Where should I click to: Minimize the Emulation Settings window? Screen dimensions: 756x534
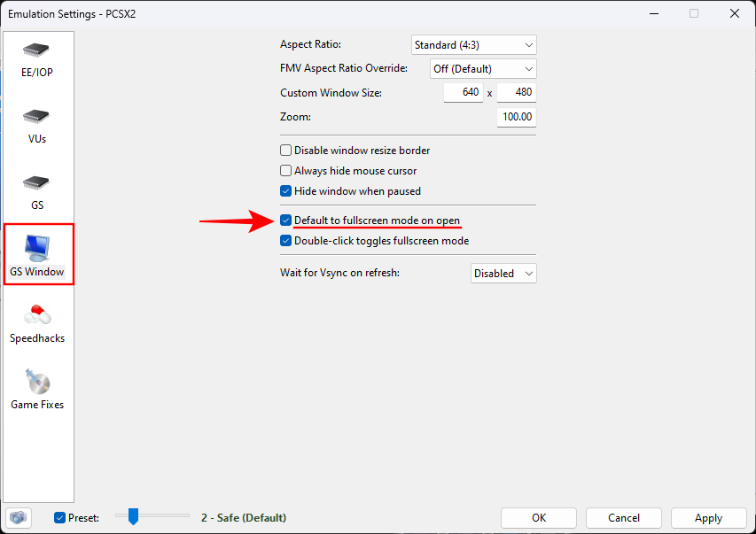(x=654, y=13)
